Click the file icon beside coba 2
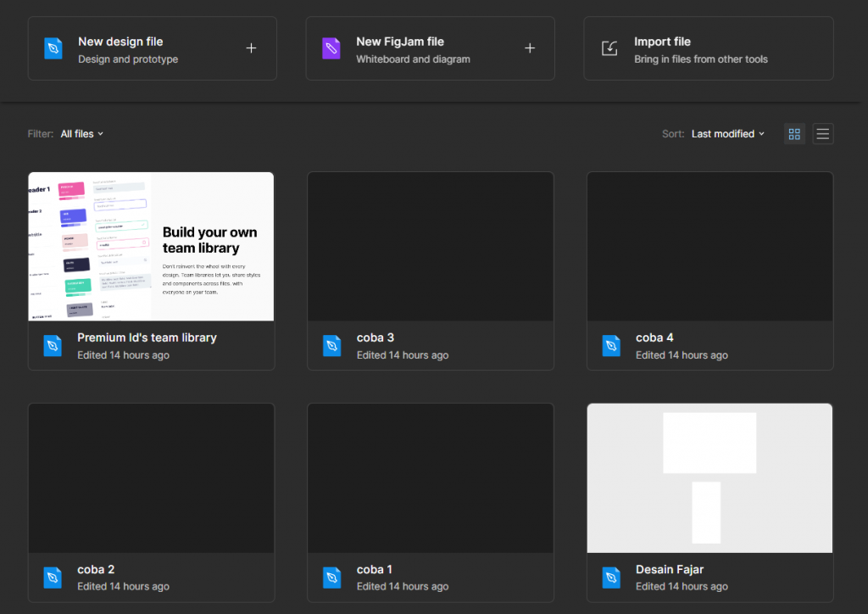Image resolution: width=868 pixels, height=614 pixels. click(53, 578)
